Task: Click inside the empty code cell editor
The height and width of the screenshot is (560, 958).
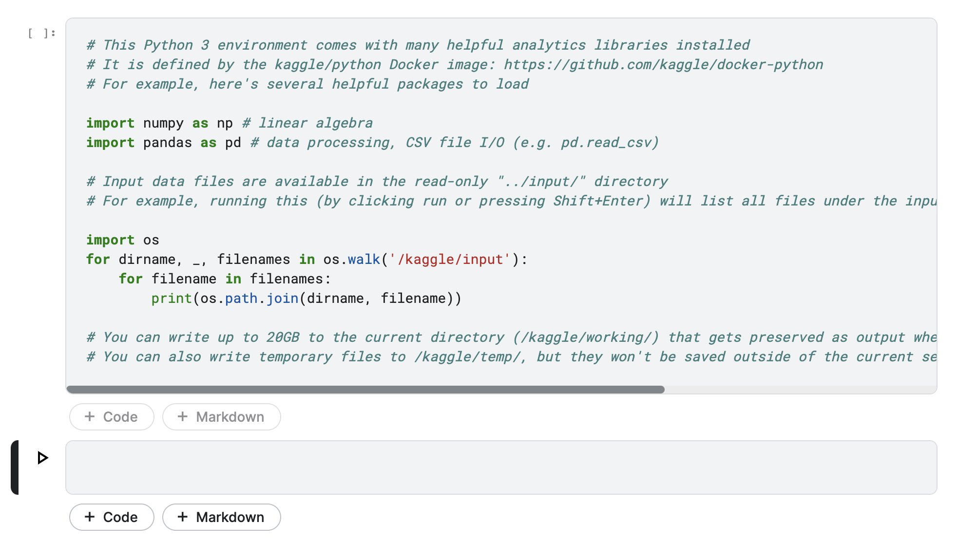Action: tap(500, 467)
